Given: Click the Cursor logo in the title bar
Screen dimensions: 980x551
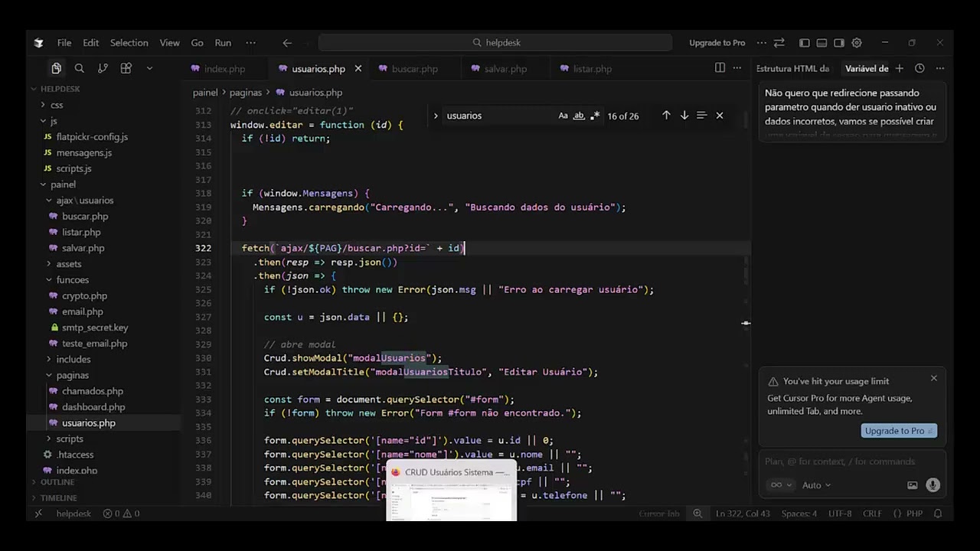Looking at the screenshot, I should 39,43.
